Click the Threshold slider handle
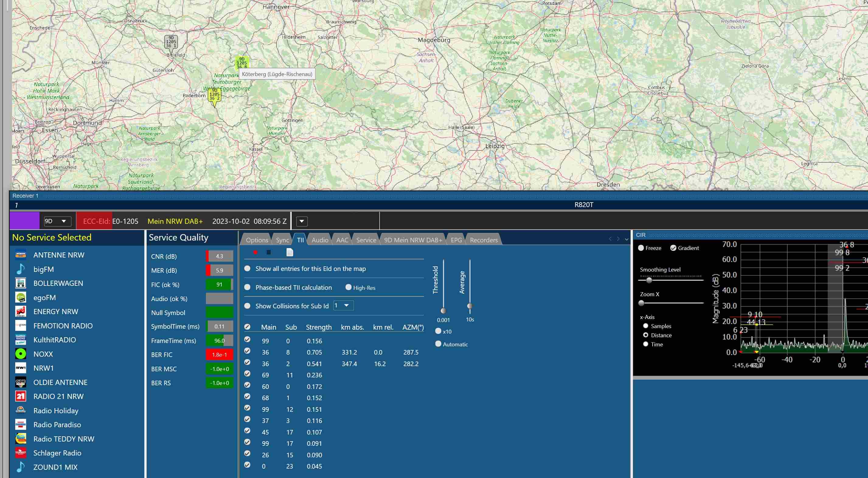Viewport: 868px width, 478px height. [443, 310]
